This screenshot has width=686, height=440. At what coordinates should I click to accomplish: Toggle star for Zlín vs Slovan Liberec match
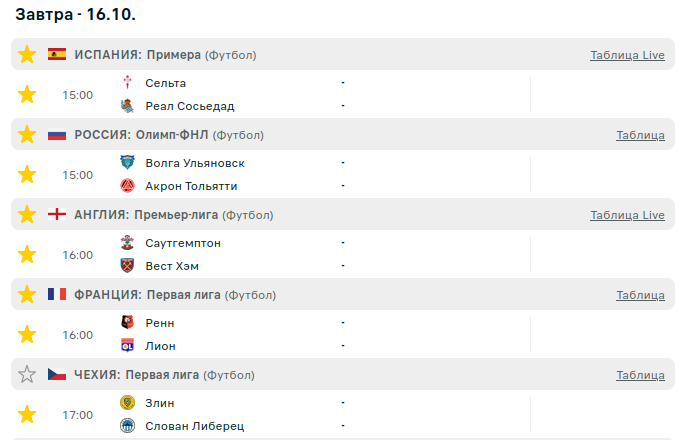pos(27,414)
